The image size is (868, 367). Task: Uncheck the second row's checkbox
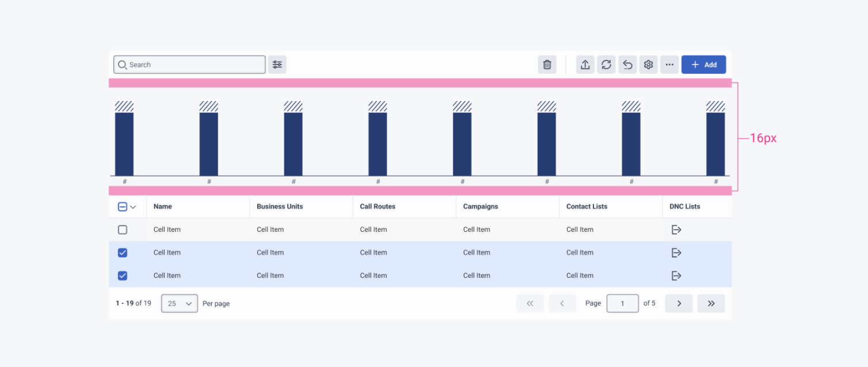[122, 252]
